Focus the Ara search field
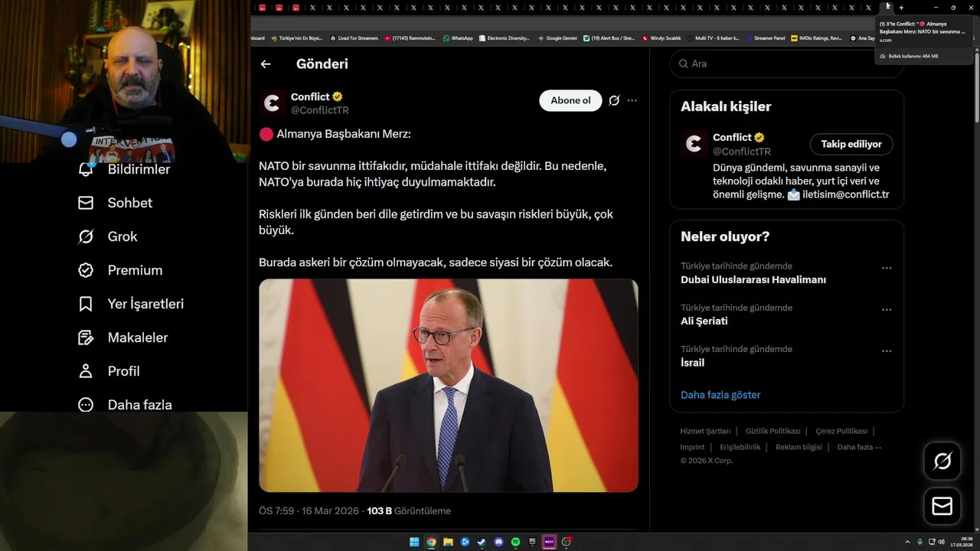980x551 pixels. click(x=786, y=64)
